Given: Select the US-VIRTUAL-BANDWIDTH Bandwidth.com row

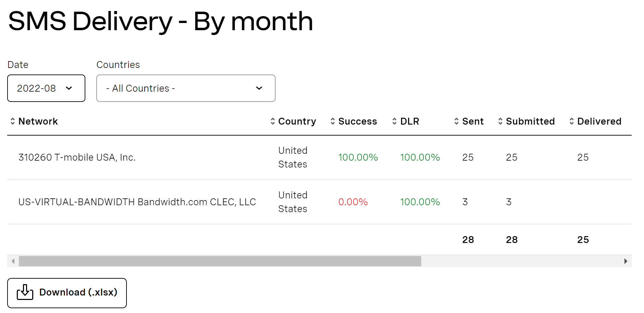Looking at the screenshot, I should pos(319,202).
